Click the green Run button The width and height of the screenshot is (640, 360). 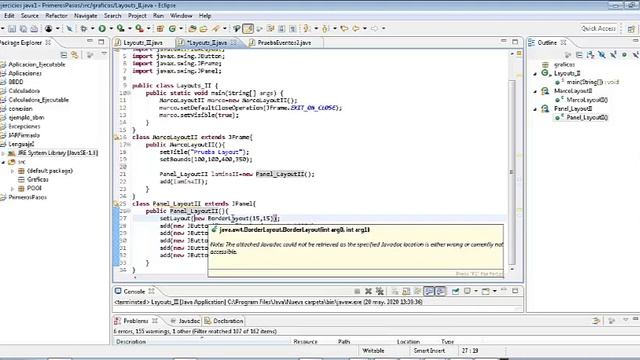tap(102, 29)
